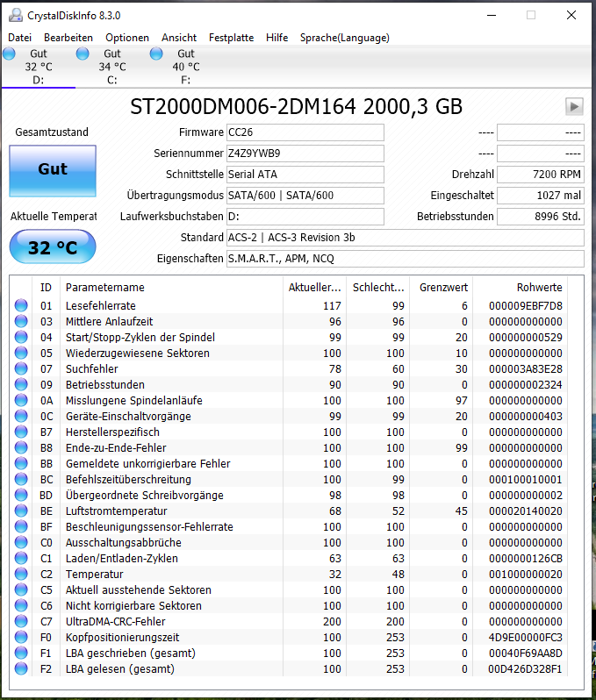The image size is (596, 700).
Task: Click status orb for Kopfpositionierungszeit
Action: click(21, 637)
